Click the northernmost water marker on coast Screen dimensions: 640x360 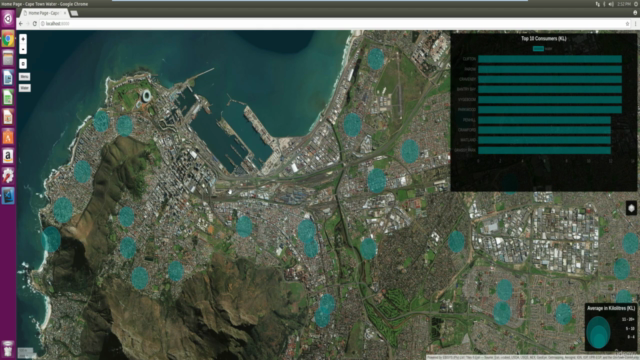[x=376, y=59]
